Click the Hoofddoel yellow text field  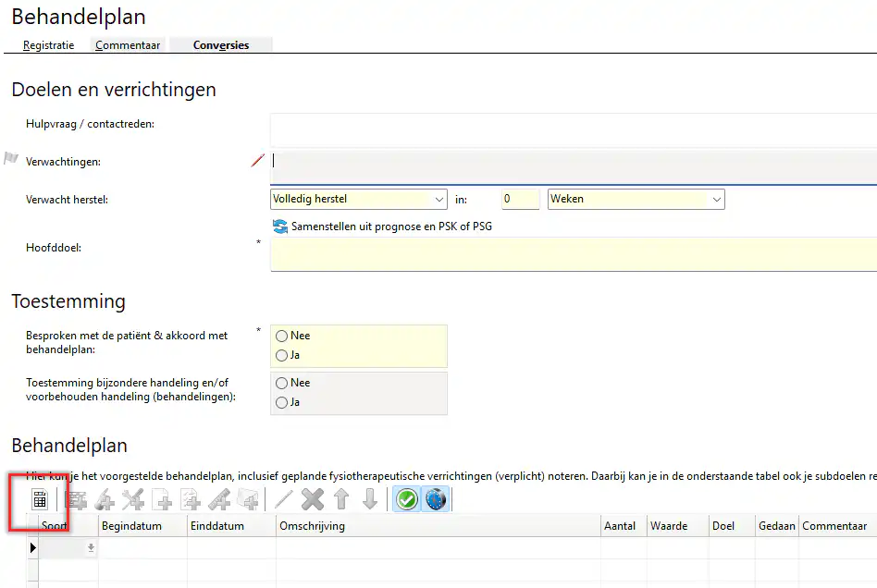[574, 254]
